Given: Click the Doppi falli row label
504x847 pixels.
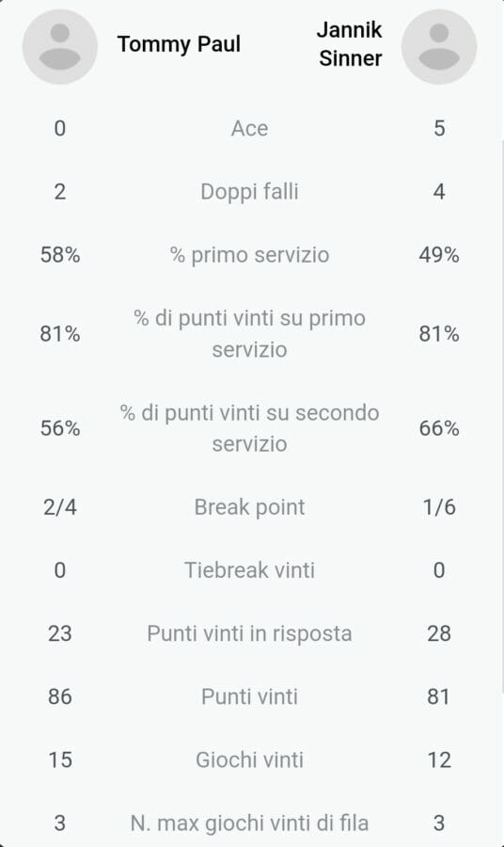Looking at the screenshot, I should coord(249,192).
